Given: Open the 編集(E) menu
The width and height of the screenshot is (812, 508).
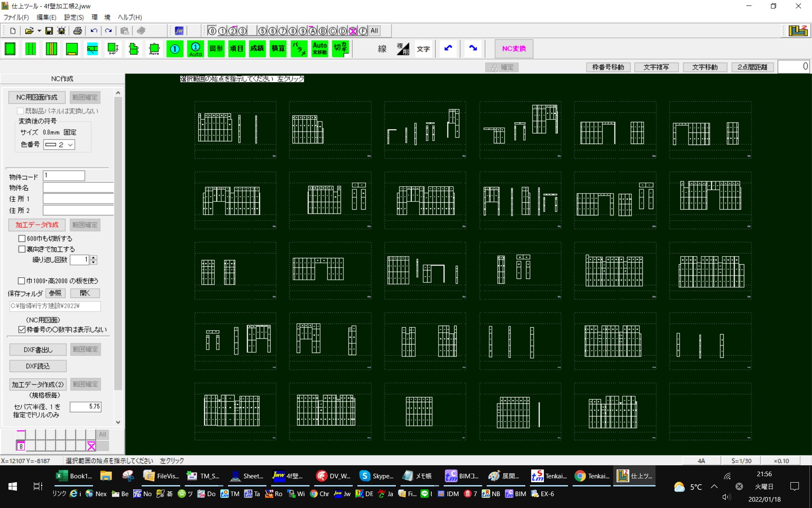Looking at the screenshot, I should (46, 17).
